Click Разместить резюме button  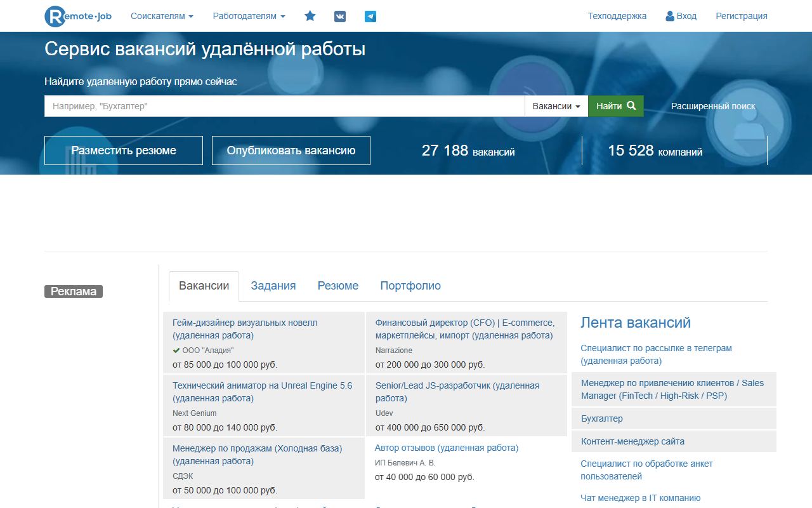click(x=124, y=150)
